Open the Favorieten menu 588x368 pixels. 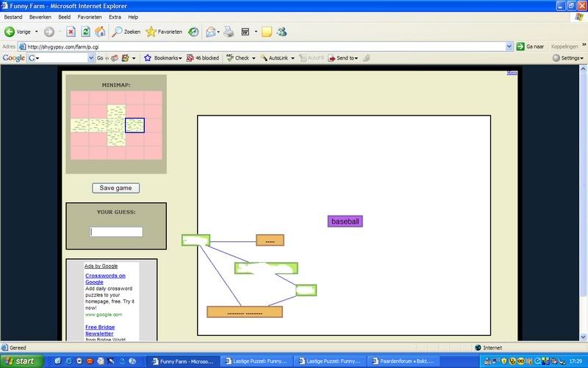point(91,16)
